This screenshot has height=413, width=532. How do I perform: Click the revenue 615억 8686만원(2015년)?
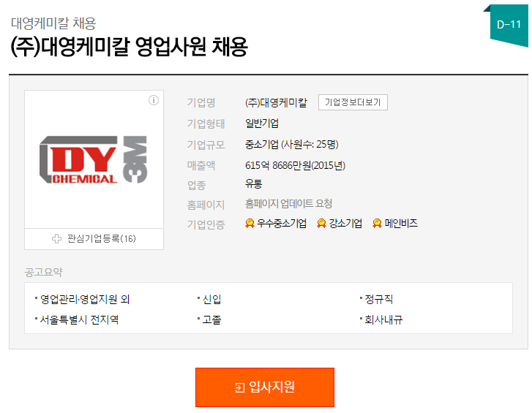coord(295,166)
